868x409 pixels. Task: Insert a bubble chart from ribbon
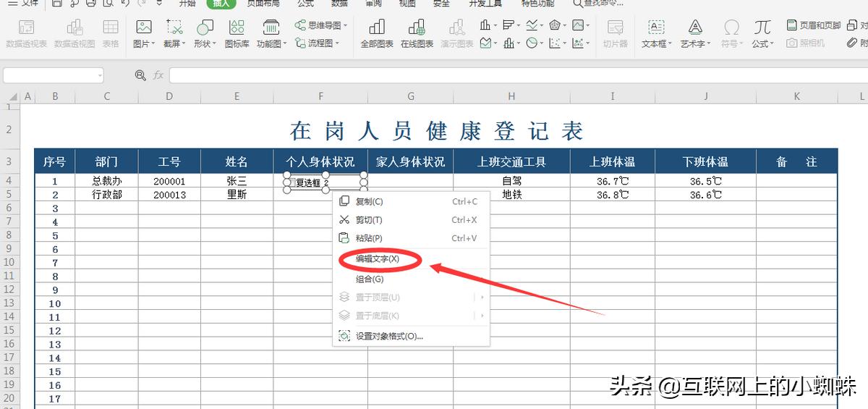click(x=578, y=43)
